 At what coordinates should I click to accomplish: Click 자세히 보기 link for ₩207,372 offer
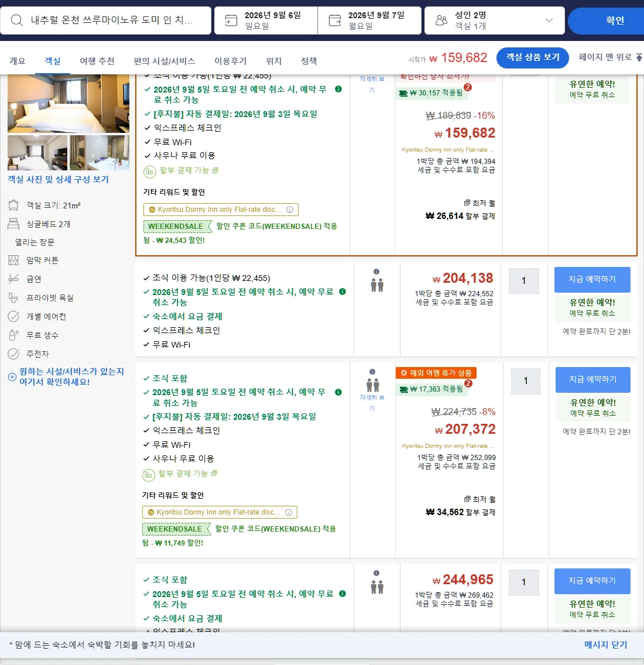pos(372,403)
